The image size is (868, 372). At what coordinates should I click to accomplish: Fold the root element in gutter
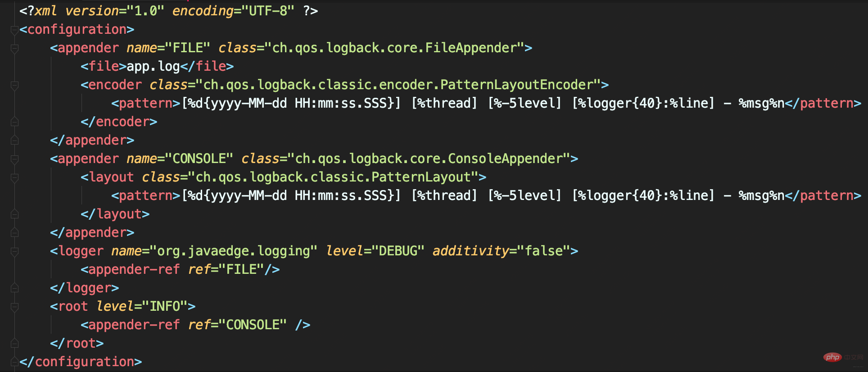(x=14, y=307)
